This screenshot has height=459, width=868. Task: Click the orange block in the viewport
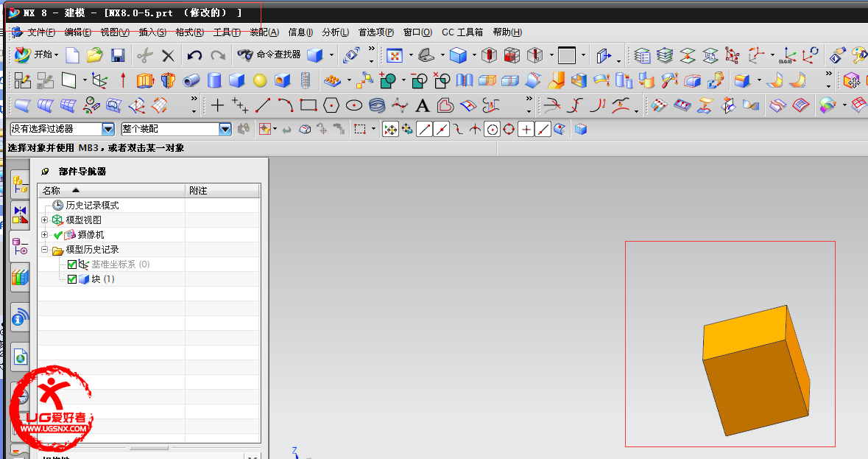tap(756, 370)
